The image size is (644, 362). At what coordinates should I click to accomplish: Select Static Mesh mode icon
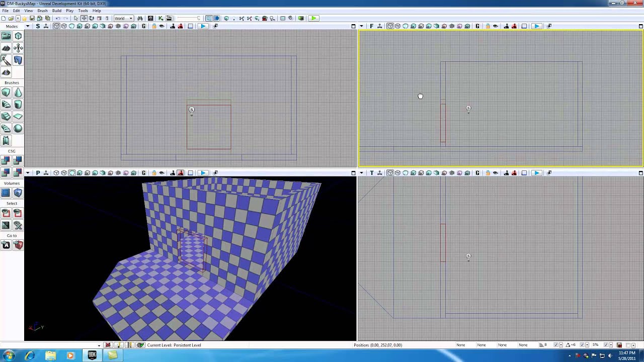(18, 60)
